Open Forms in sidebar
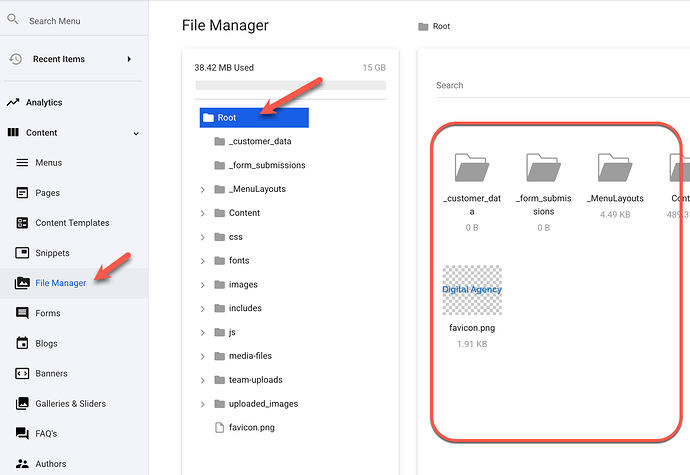Image resolution: width=690 pixels, height=475 pixels. tap(48, 313)
